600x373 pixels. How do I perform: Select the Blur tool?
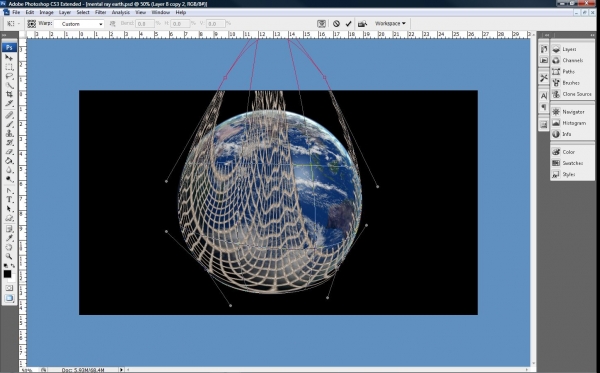9,170
